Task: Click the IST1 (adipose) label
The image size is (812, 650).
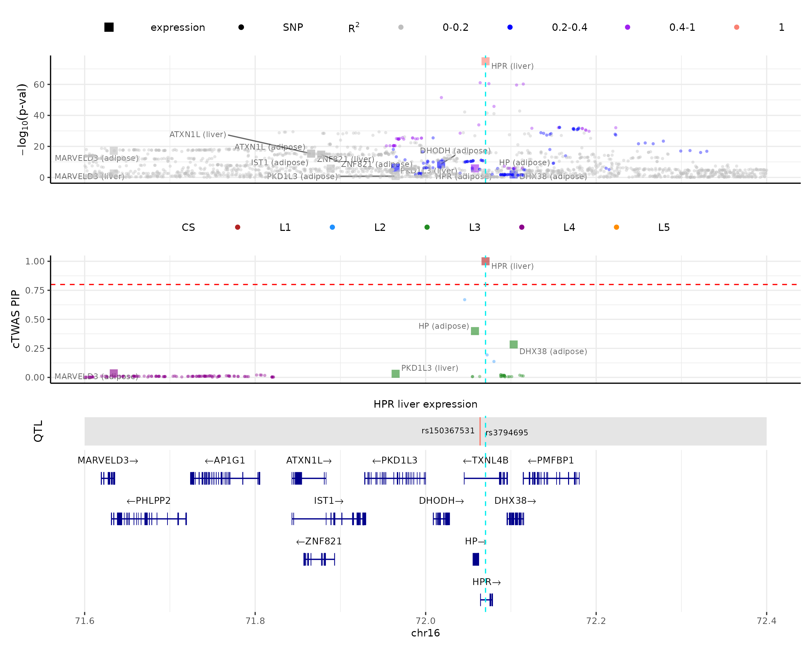Action: [x=280, y=162]
